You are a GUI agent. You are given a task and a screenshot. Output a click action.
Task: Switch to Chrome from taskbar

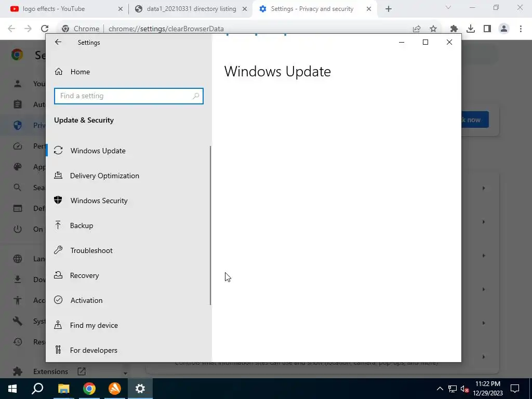(89, 389)
